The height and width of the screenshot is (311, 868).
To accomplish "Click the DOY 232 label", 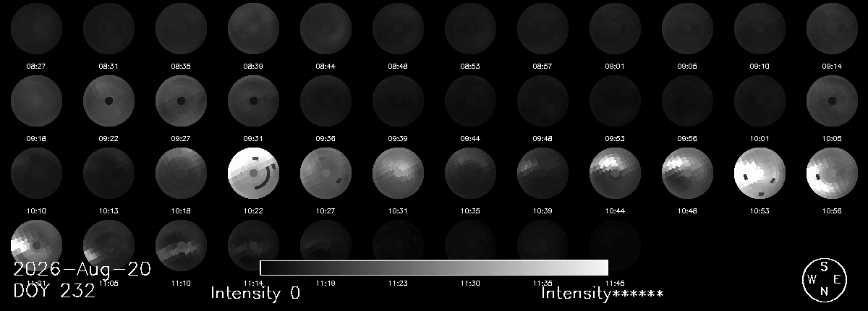I will pyautogui.click(x=54, y=291).
